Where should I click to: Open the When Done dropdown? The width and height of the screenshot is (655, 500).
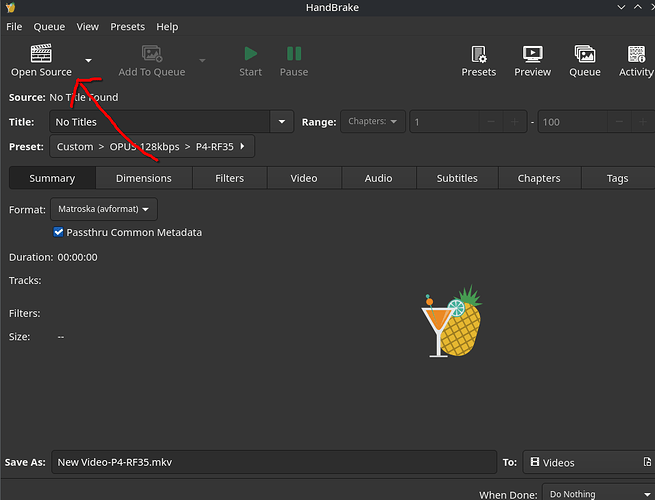(x=598, y=493)
